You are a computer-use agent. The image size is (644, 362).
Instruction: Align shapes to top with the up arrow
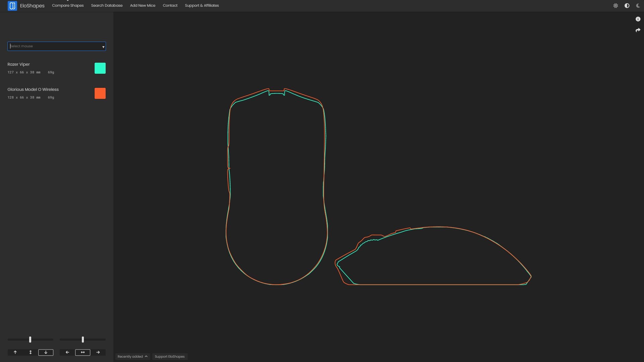point(15,352)
